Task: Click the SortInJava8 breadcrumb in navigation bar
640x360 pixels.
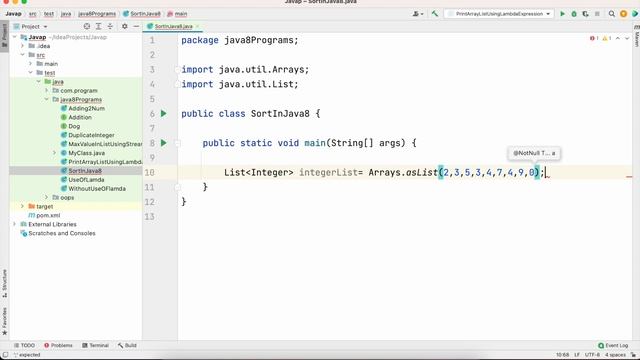Action: [x=142, y=14]
